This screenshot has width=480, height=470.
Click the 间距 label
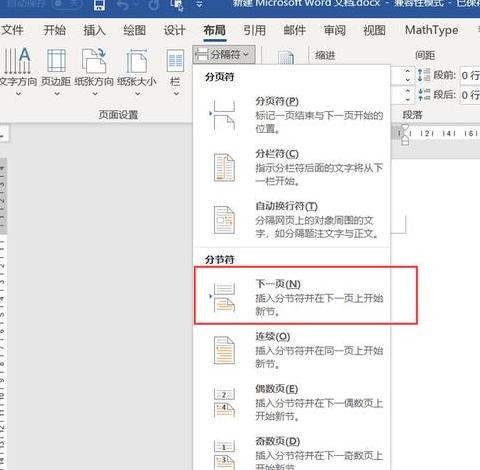[x=425, y=55]
